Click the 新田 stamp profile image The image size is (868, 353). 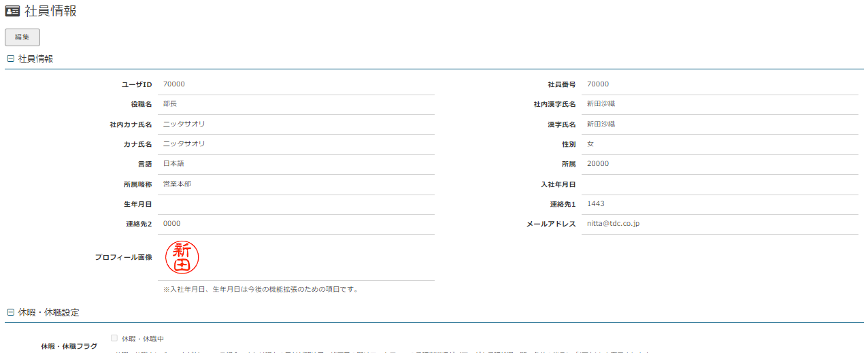pos(182,257)
